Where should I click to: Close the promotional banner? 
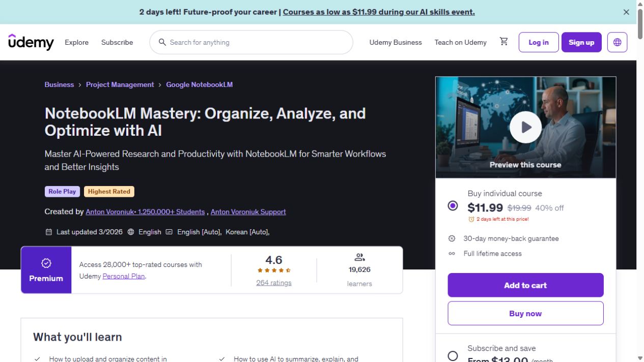pos(626,12)
